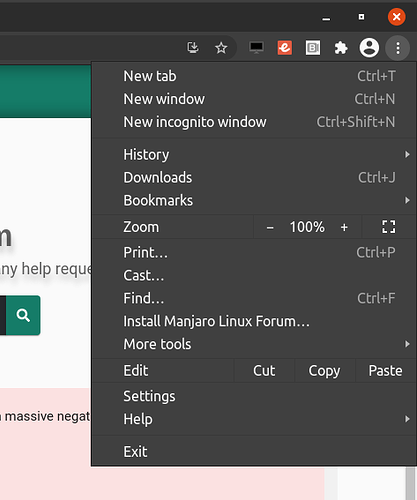The image size is (417, 500).
Task: Increase zoom with the plus button
Action: coord(344,227)
